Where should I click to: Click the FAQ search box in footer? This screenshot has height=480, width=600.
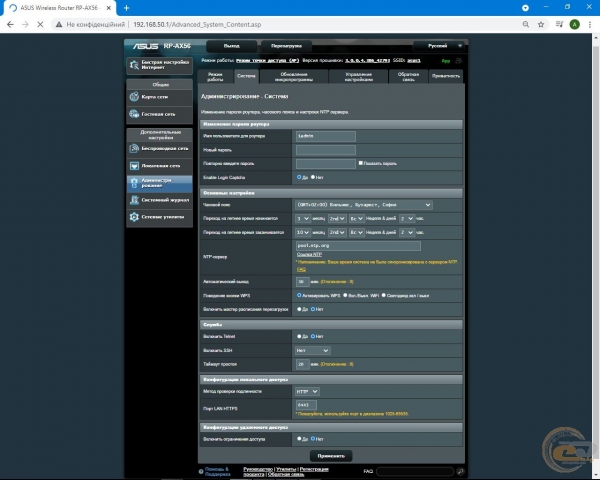coord(415,471)
